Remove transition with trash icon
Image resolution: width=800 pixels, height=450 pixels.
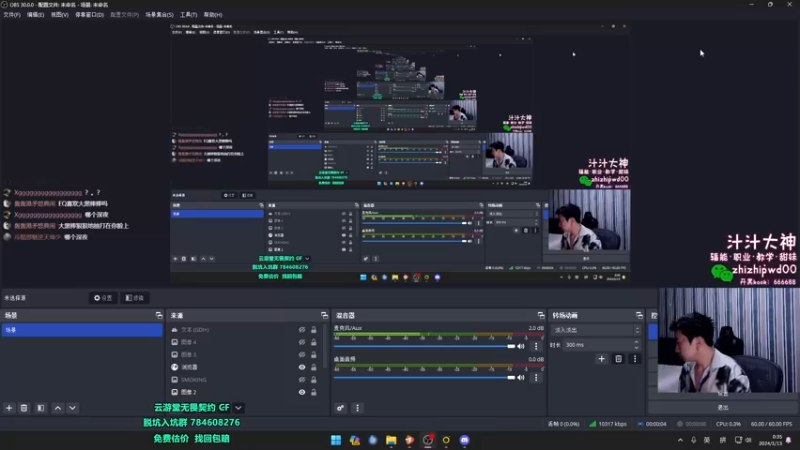coord(618,359)
